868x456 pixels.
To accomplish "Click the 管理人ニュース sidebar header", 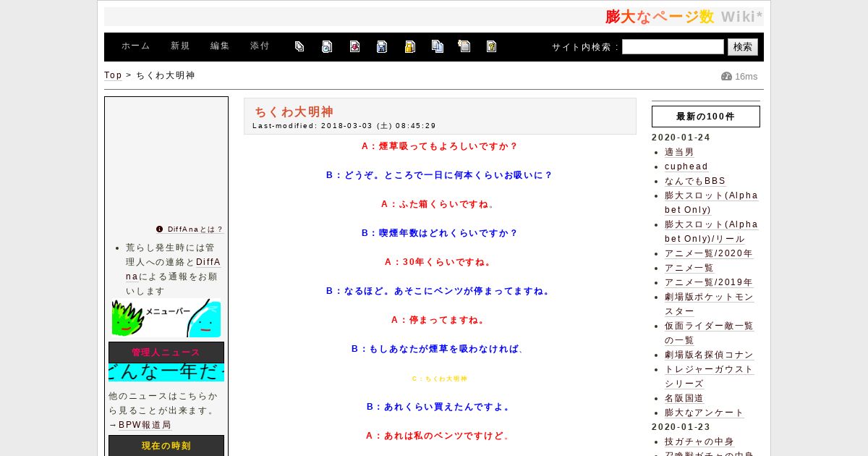I will click(x=166, y=352).
